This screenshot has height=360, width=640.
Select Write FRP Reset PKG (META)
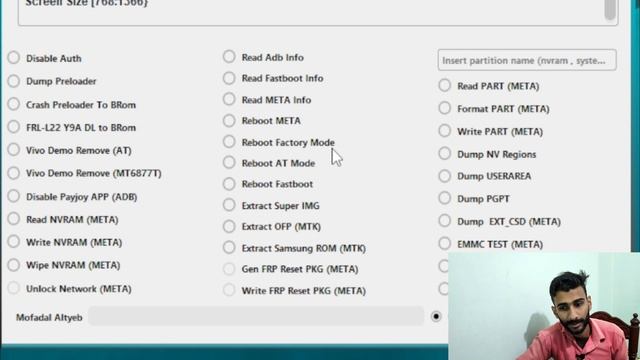pos(229,290)
